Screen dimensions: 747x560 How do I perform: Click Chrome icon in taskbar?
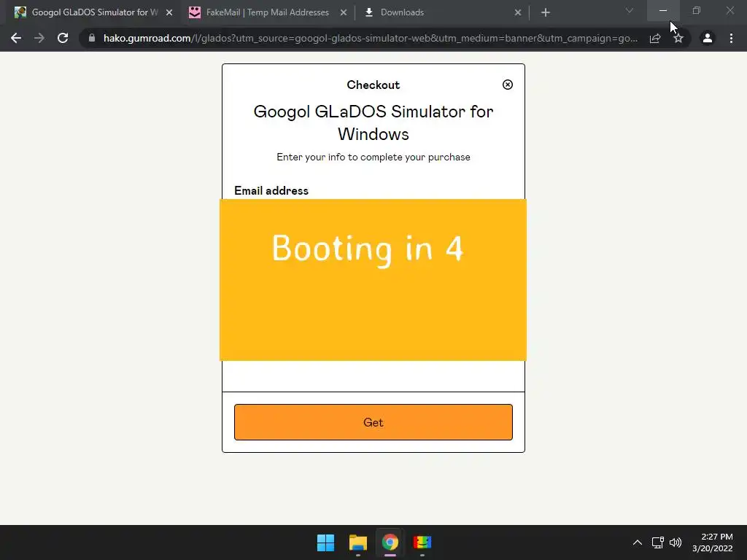click(x=390, y=542)
